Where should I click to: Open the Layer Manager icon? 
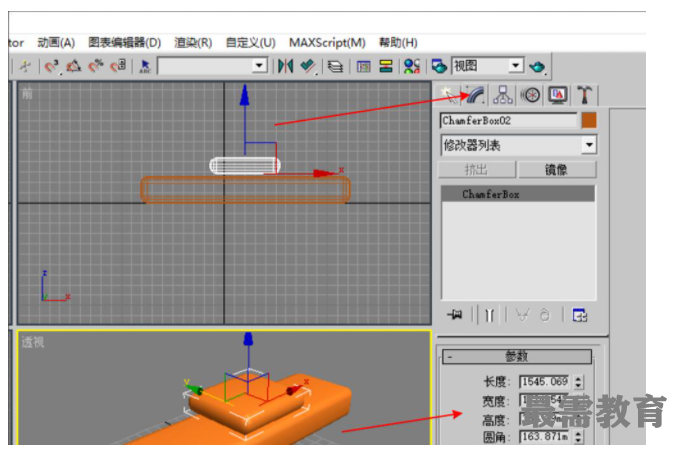(x=335, y=67)
